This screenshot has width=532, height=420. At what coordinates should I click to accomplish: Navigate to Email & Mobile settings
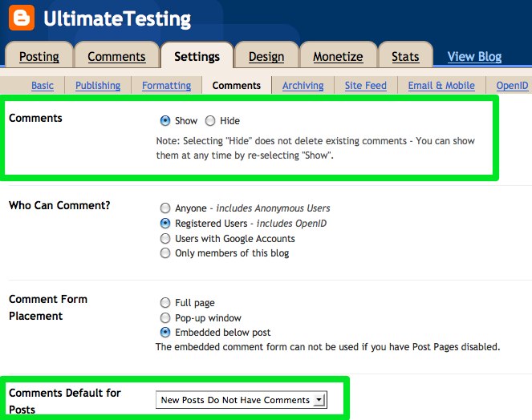coord(441,86)
